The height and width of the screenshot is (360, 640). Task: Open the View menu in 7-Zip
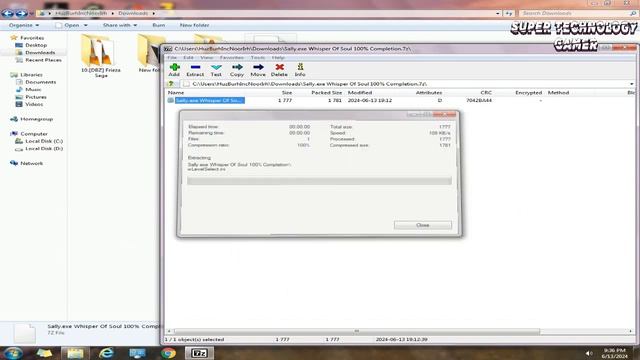[207, 58]
